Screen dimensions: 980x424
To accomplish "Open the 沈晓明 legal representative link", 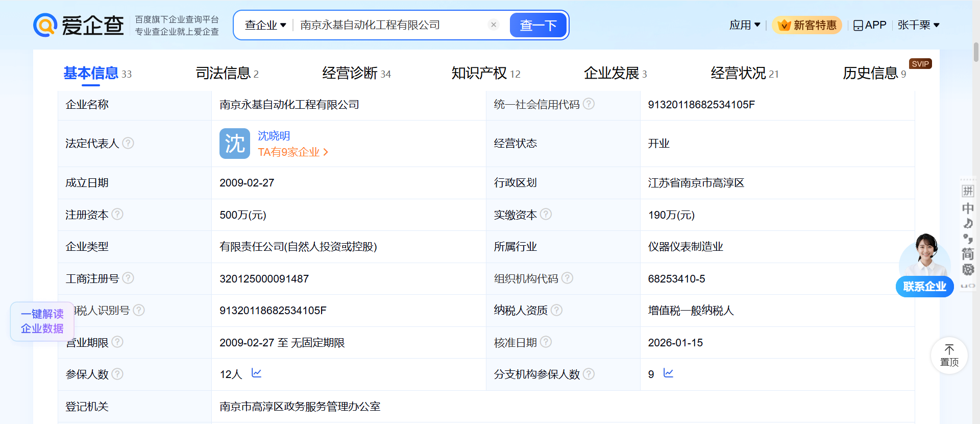I will (x=274, y=136).
